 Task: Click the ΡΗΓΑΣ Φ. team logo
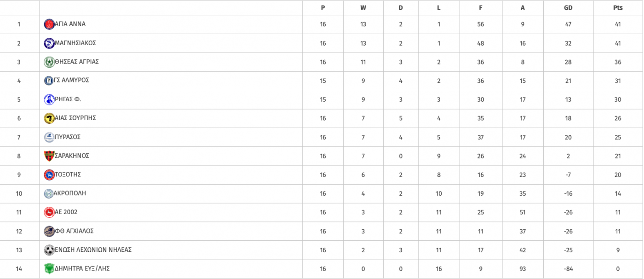49,99
